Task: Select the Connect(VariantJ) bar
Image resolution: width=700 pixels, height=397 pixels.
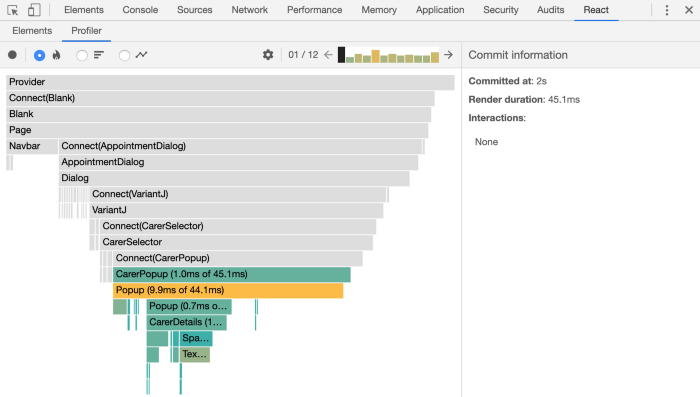Action: pos(238,195)
